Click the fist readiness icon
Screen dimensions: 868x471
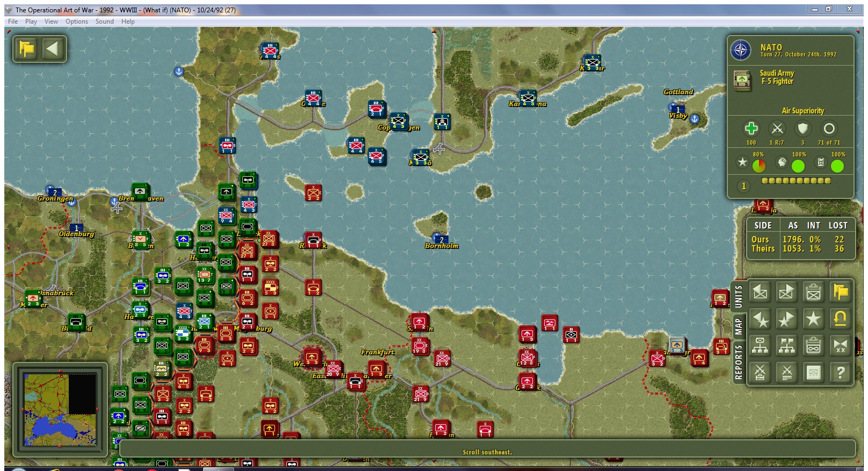click(x=782, y=162)
